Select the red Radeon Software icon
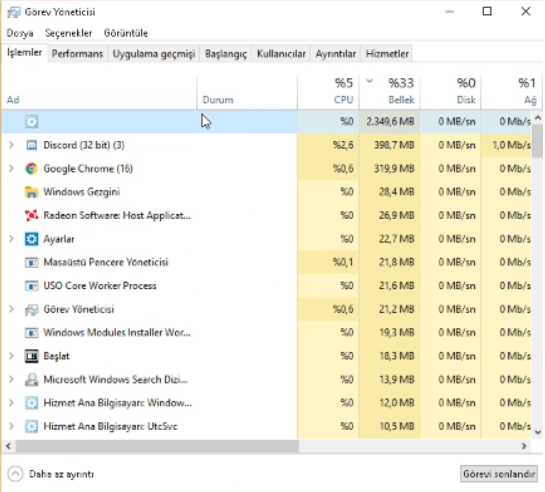This screenshot has width=545, height=492. [x=31, y=216]
